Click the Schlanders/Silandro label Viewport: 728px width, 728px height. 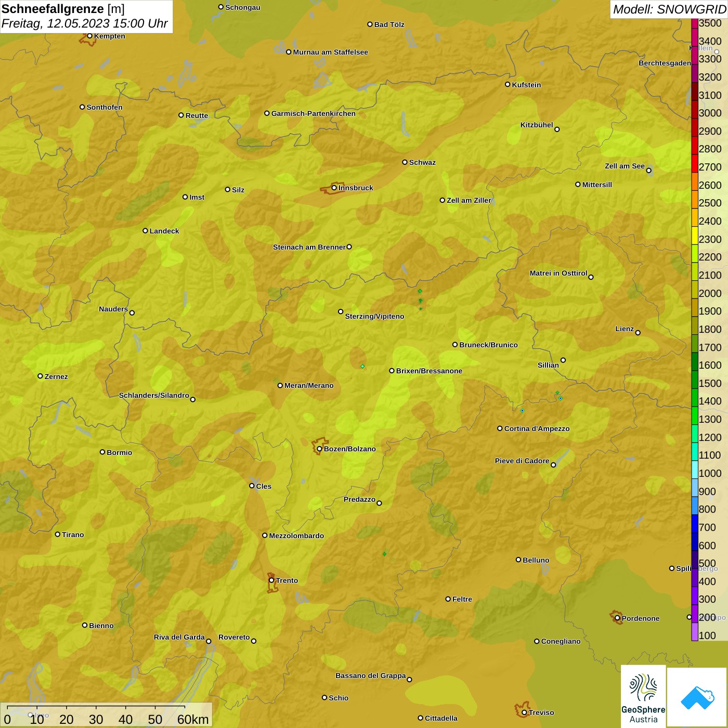[154, 395]
